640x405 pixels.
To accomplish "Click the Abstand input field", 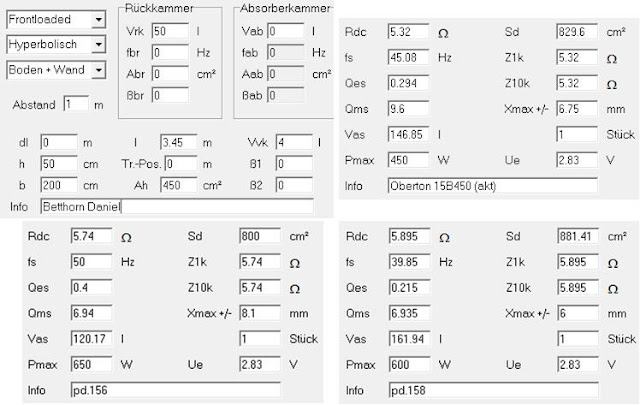I will [76, 105].
